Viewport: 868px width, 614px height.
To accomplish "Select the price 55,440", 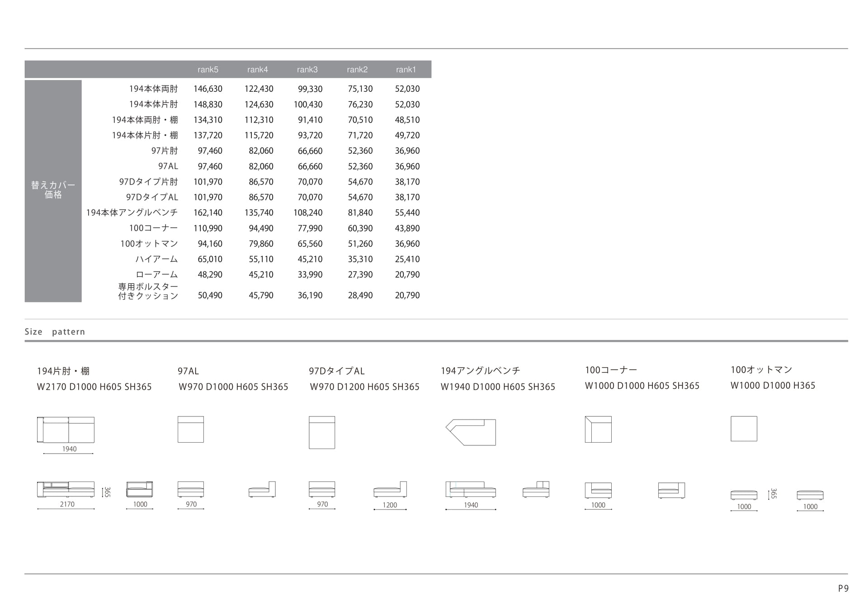I will point(407,213).
